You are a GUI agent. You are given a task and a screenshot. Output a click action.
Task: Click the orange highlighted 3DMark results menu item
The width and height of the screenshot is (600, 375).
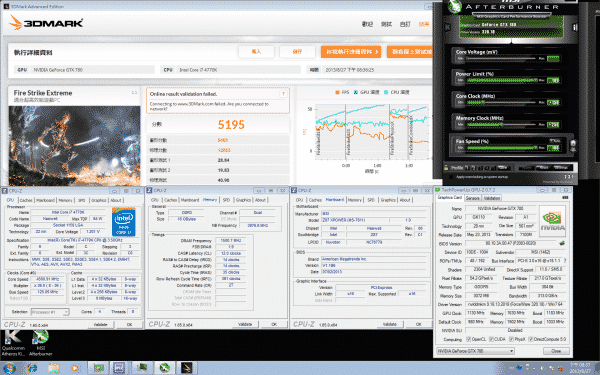tap(424, 24)
